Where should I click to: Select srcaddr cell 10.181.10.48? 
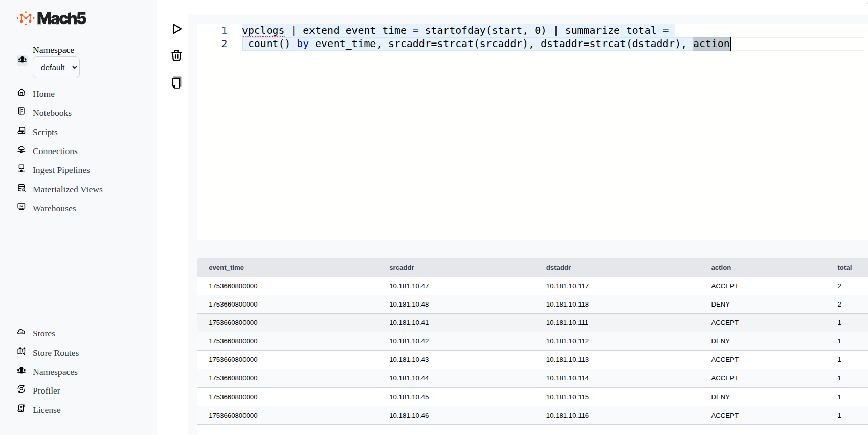point(409,304)
